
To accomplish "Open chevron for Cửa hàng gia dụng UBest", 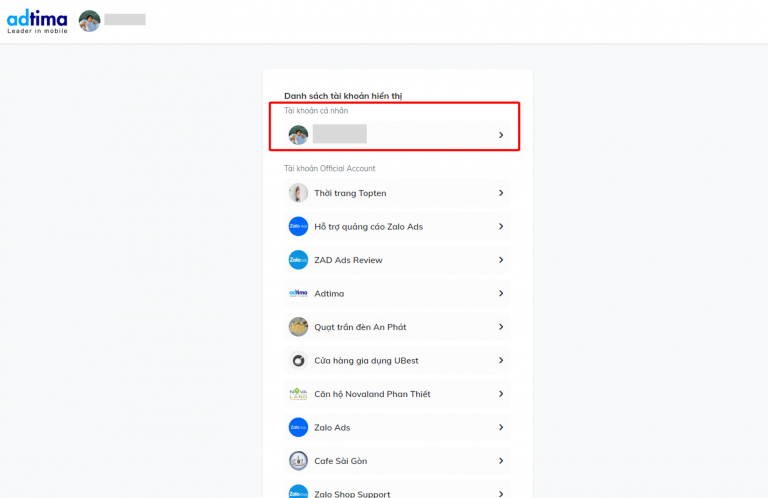I will pos(501,360).
